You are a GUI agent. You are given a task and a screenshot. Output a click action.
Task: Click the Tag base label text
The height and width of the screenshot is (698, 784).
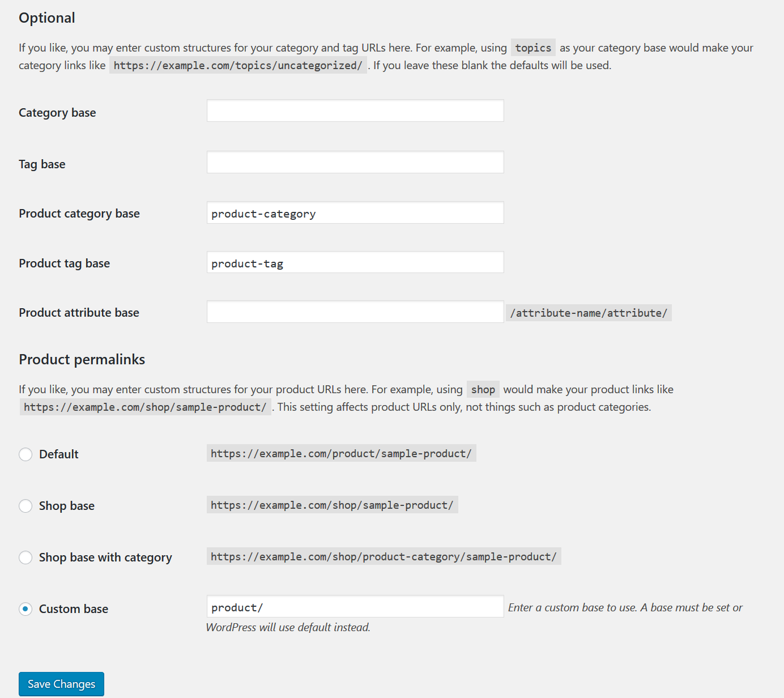click(x=42, y=164)
